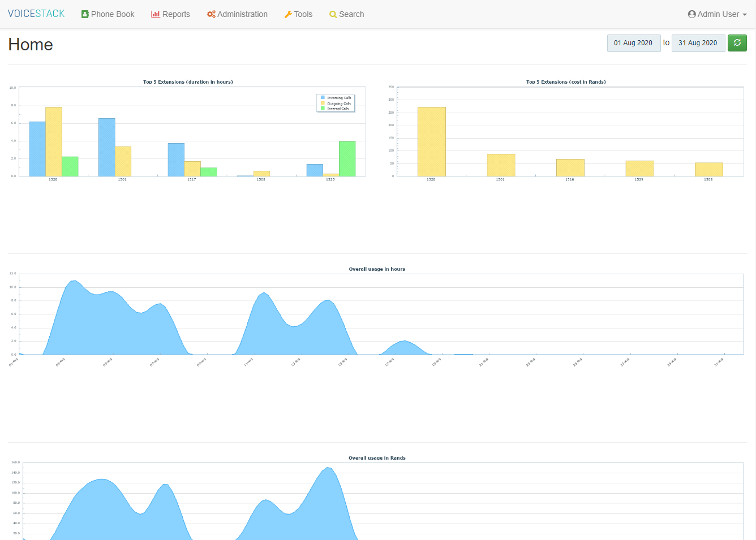
Task: Toggle the Outgoing Calls legend entry
Action: (339, 103)
